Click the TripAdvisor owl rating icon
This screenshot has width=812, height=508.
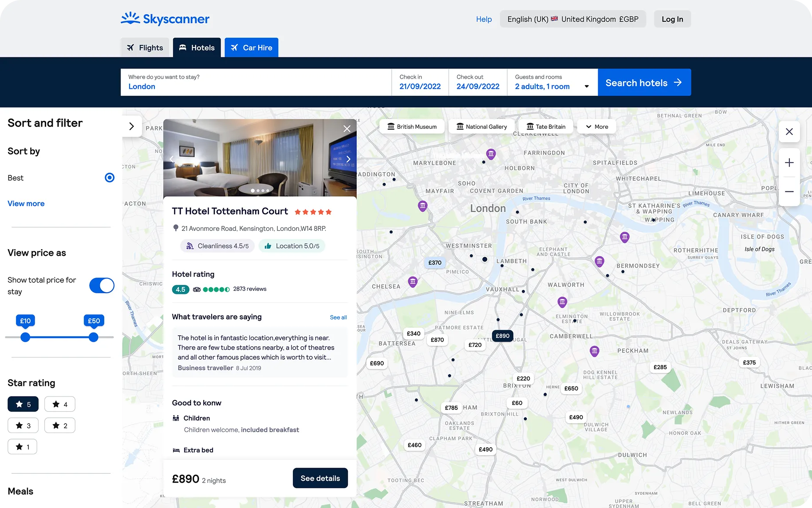197,290
